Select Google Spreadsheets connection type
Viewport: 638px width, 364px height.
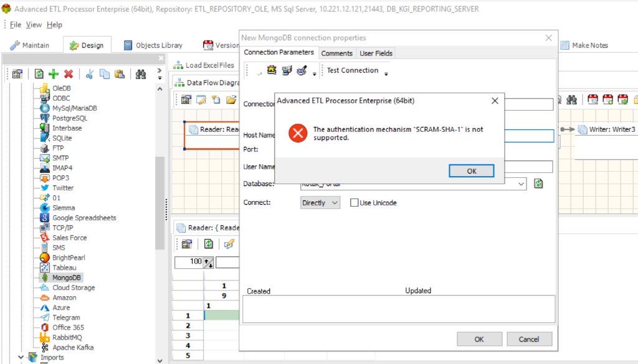(84, 218)
